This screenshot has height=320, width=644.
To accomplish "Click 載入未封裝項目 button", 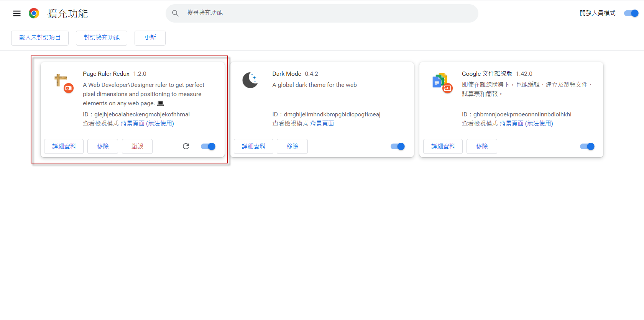I will (40, 38).
